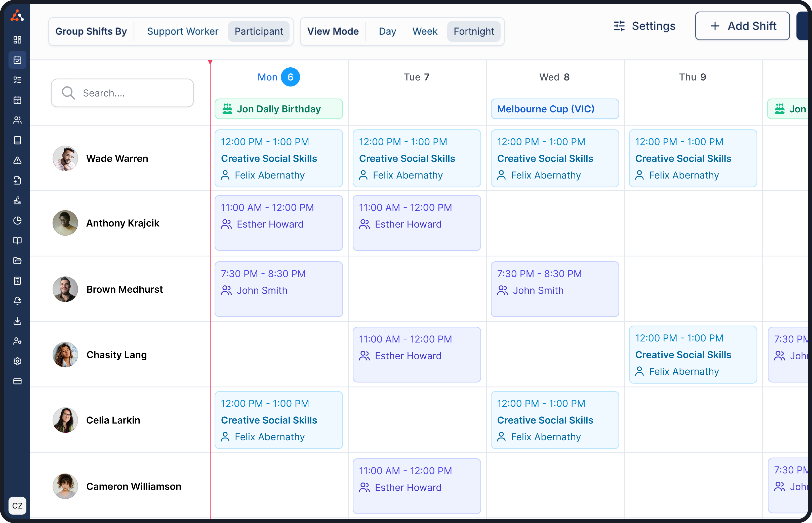The height and width of the screenshot is (523, 812).
Task: Open the Fortnight view tab
Action: [x=474, y=31]
